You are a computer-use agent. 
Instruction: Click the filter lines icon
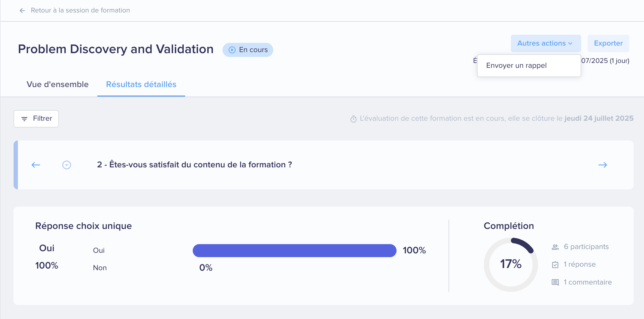tap(24, 119)
